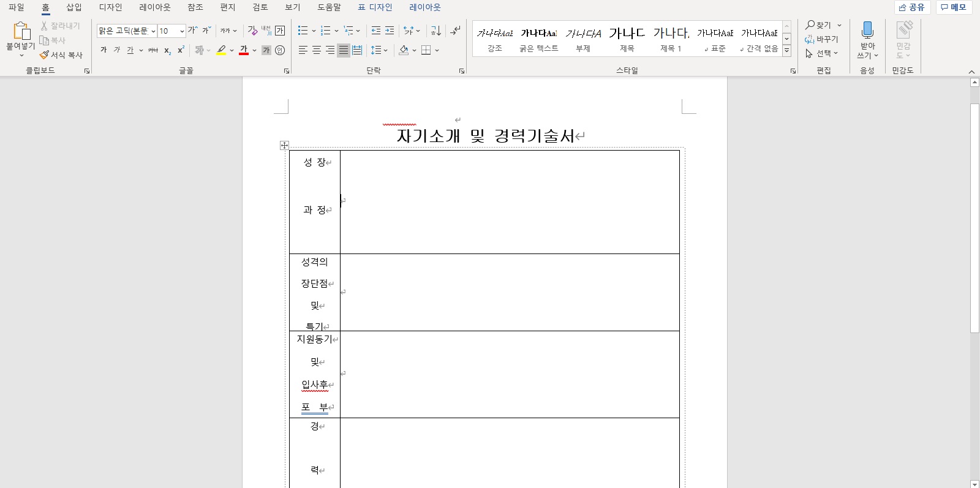Click the Paste (붙여넣기) clipboard icon
Screen dimensions: 980x488
click(x=21, y=31)
